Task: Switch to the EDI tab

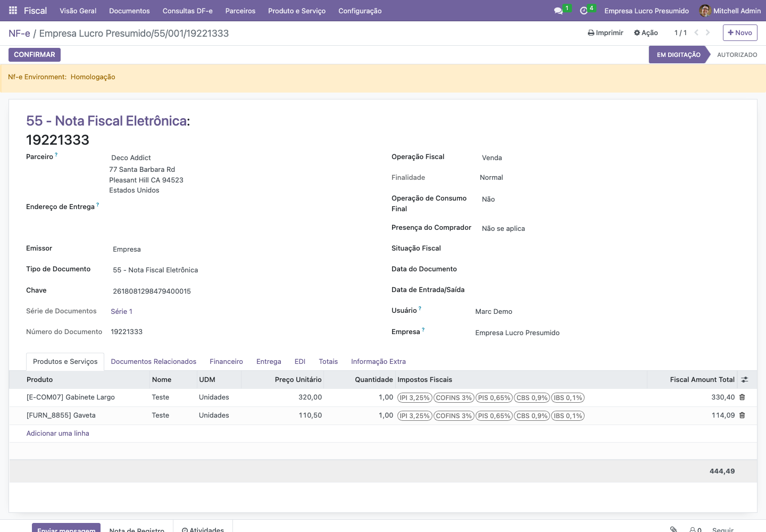Action: click(300, 361)
